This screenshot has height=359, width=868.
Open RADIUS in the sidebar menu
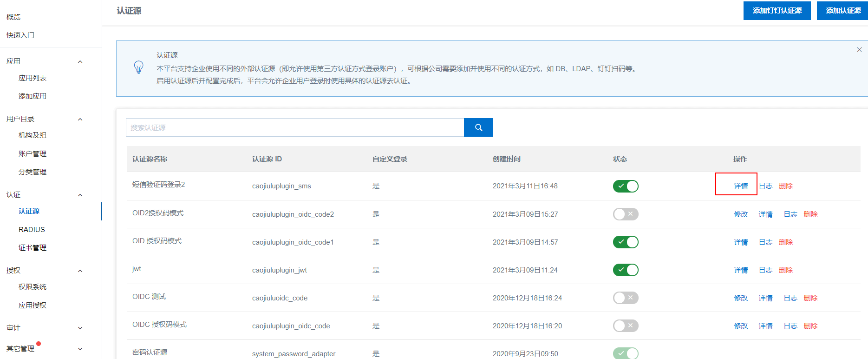click(x=32, y=229)
